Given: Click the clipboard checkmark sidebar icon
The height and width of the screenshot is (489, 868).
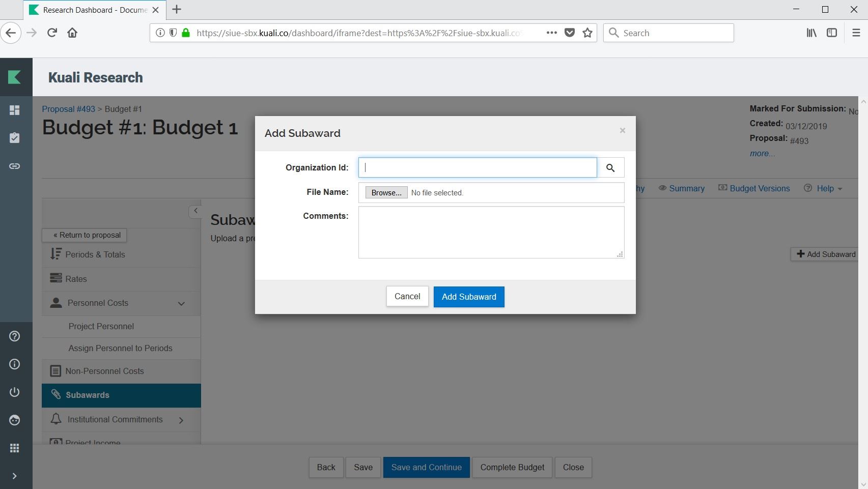Looking at the screenshot, I should 15,138.
